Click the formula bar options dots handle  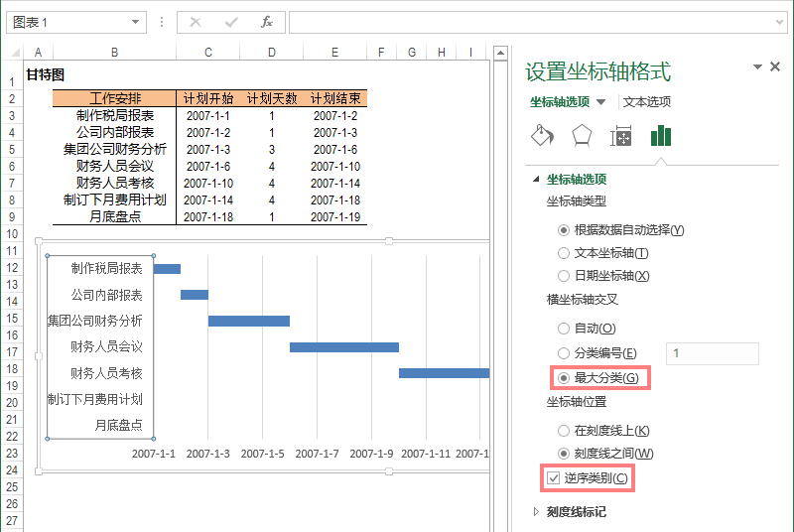(162, 22)
